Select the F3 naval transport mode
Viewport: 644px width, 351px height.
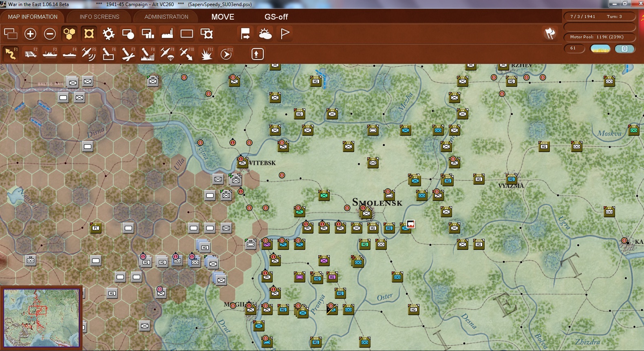point(50,54)
